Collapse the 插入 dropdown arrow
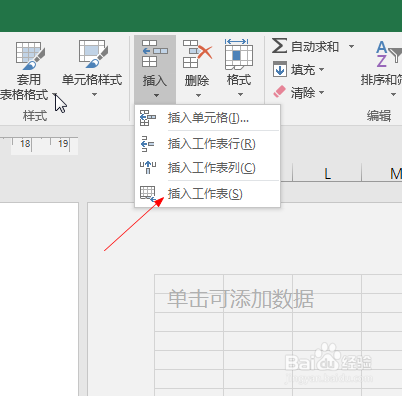Image resolution: width=402 pixels, height=396 pixels. coord(156,96)
